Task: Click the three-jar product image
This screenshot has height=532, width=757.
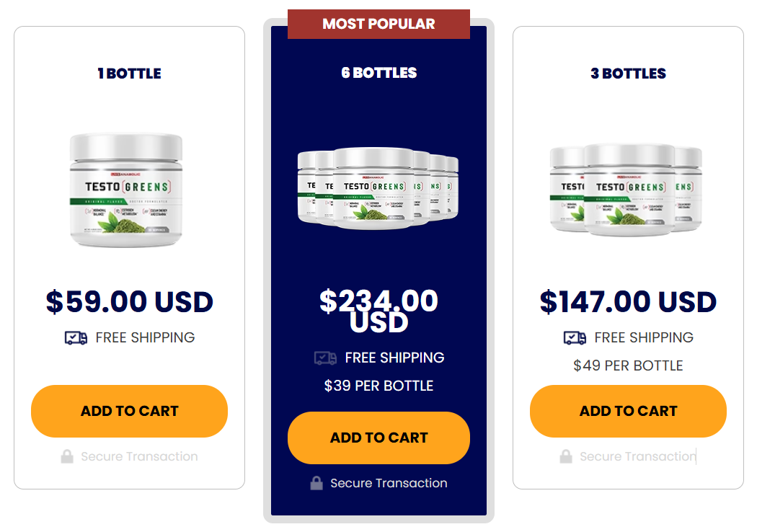Action: click(x=628, y=190)
